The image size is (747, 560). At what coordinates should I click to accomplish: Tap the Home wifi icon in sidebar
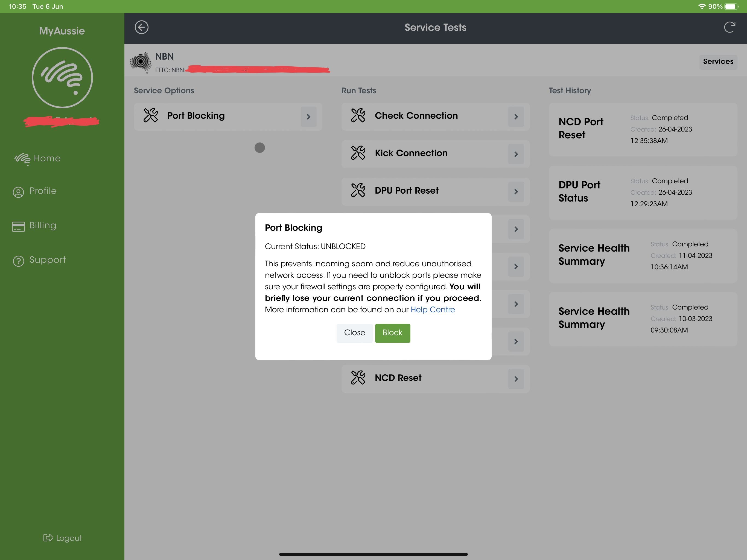(22, 159)
